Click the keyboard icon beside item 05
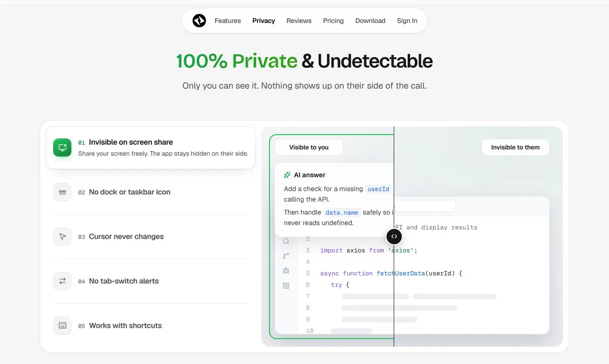Viewport: 609px width, 364px height. pyautogui.click(x=62, y=326)
